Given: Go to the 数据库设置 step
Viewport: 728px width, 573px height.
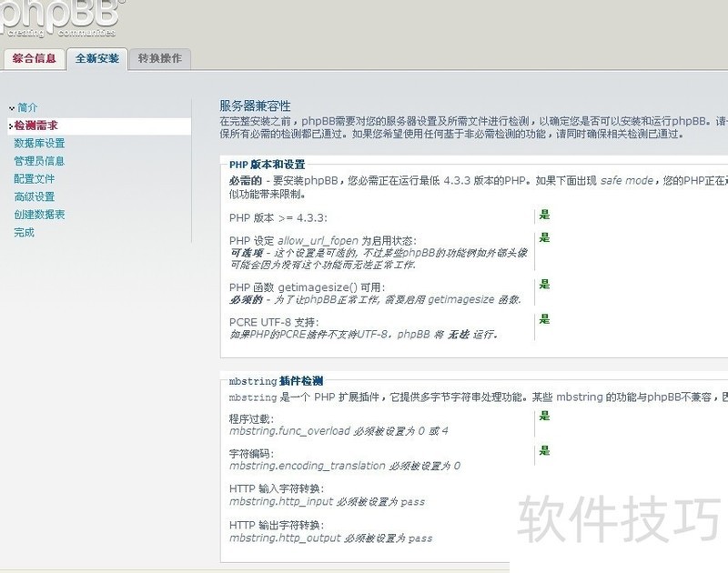Looking at the screenshot, I should click(x=39, y=144).
